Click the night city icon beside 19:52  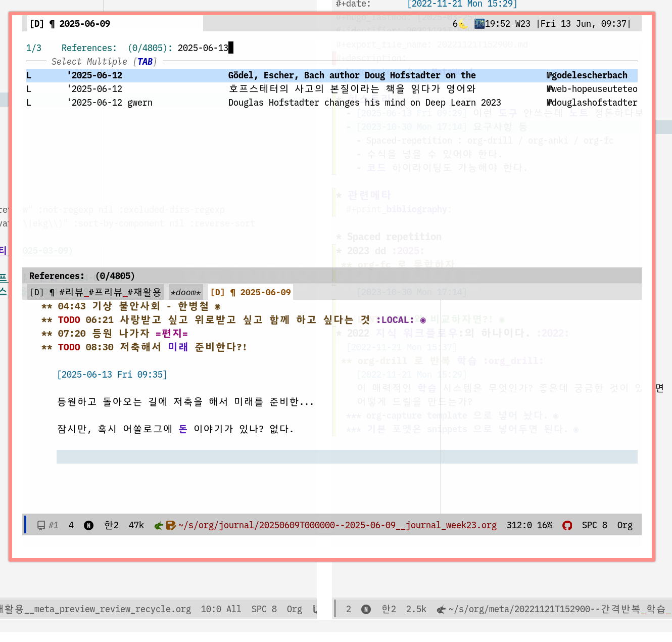(x=479, y=24)
